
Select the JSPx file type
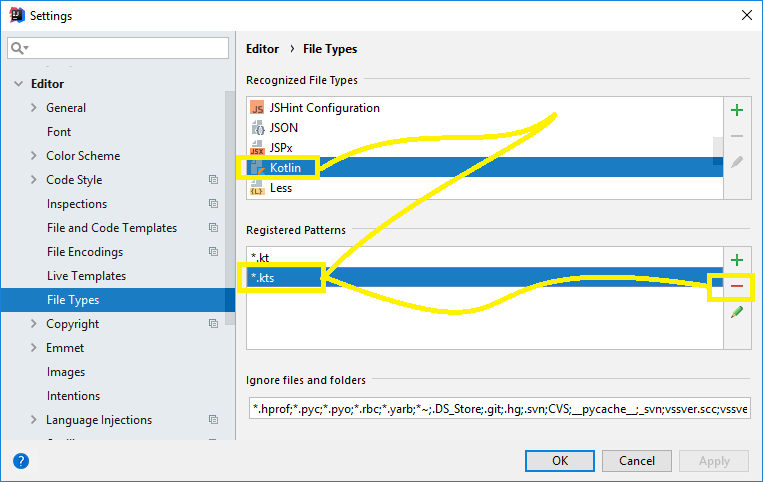pyautogui.click(x=485, y=147)
